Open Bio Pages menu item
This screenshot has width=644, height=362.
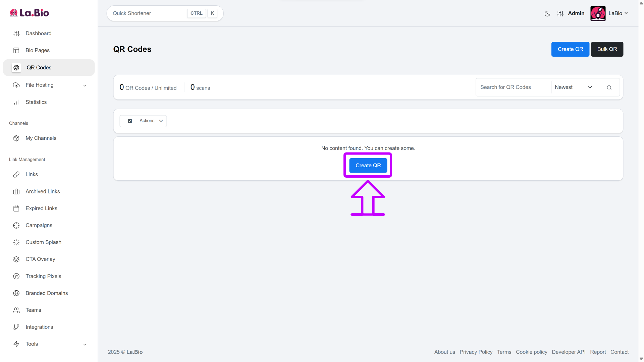pos(38,50)
